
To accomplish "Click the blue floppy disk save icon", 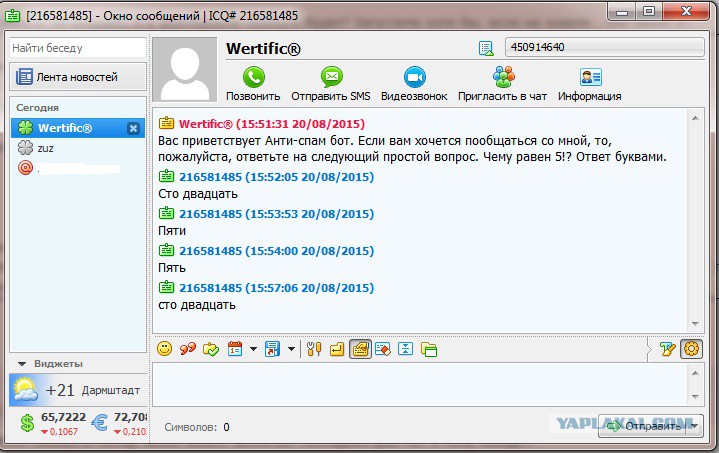I will pyautogui.click(x=272, y=349).
